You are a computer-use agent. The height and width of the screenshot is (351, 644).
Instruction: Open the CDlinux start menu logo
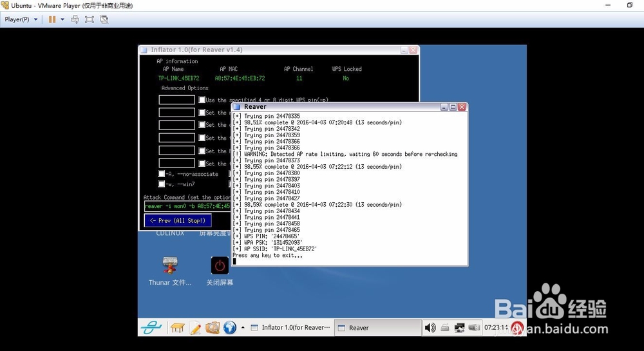coord(151,328)
